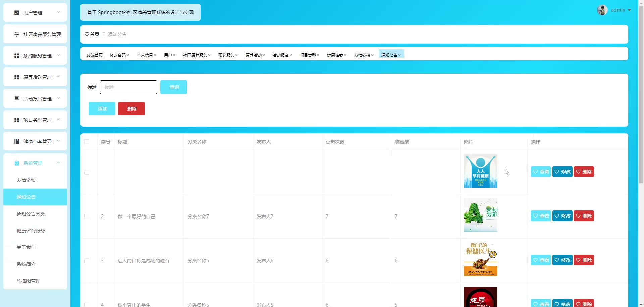Close the 修改密码 tab
This screenshot has width=644, height=307.
128,55
